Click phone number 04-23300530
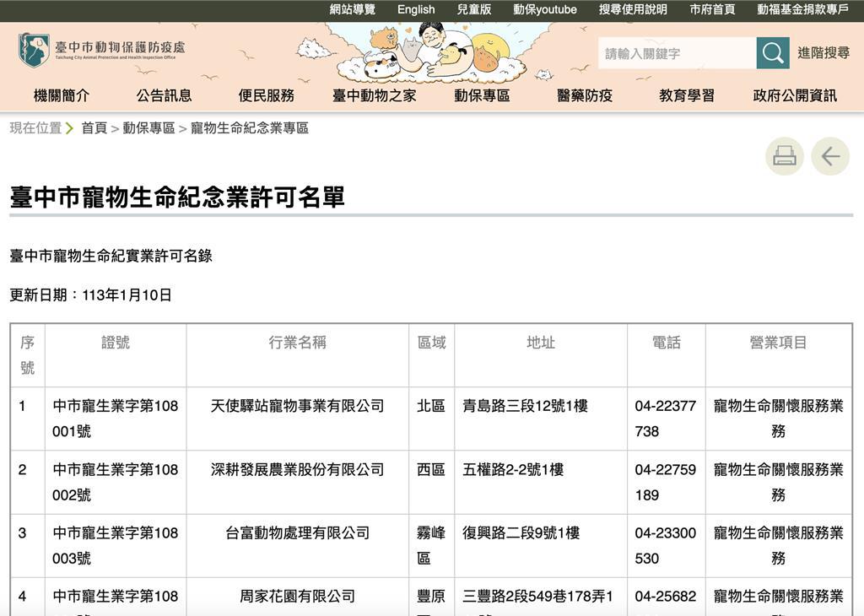Image resolution: width=864 pixels, height=616 pixels. click(666, 545)
